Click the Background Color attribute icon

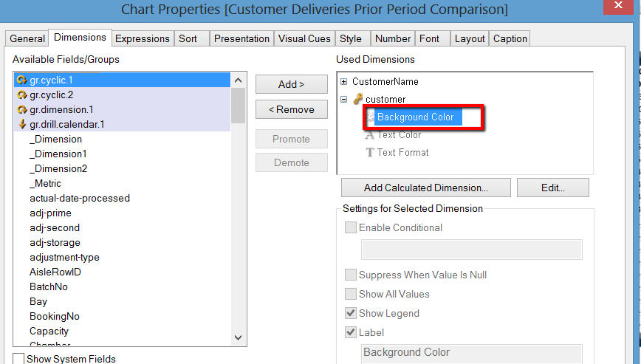point(371,117)
